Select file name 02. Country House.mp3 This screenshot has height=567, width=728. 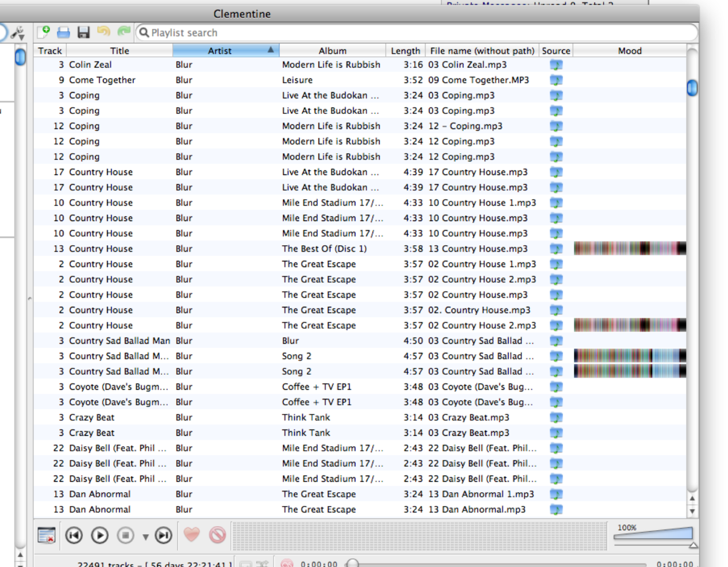[x=479, y=310]
